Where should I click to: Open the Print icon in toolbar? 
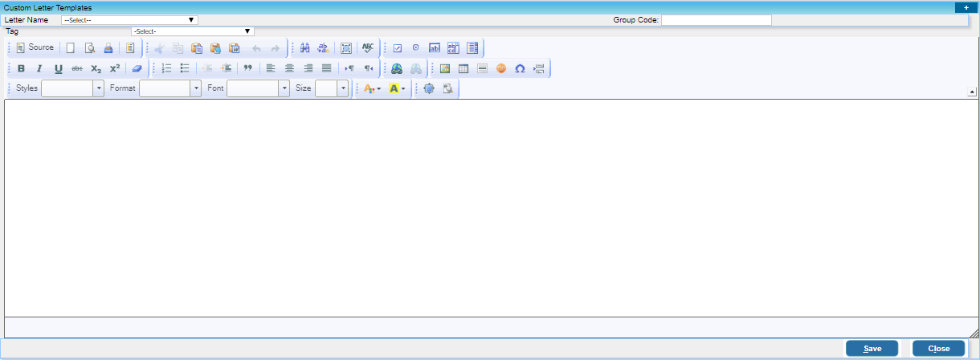[x=108, y=48]
